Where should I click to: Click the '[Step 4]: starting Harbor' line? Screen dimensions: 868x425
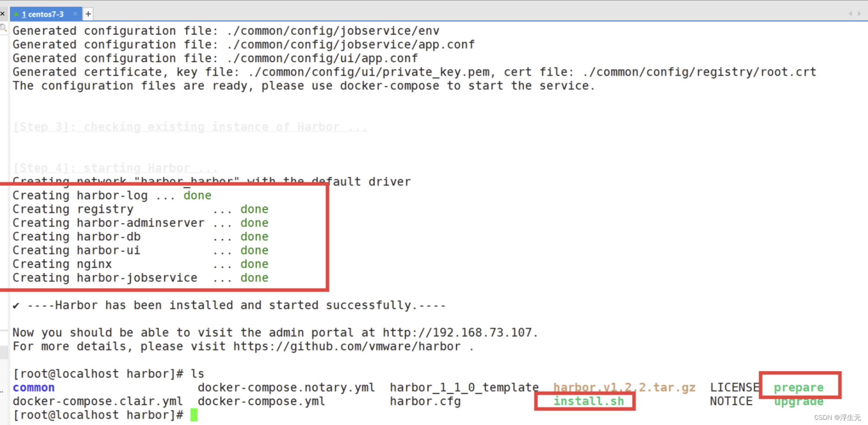point(115,168)
